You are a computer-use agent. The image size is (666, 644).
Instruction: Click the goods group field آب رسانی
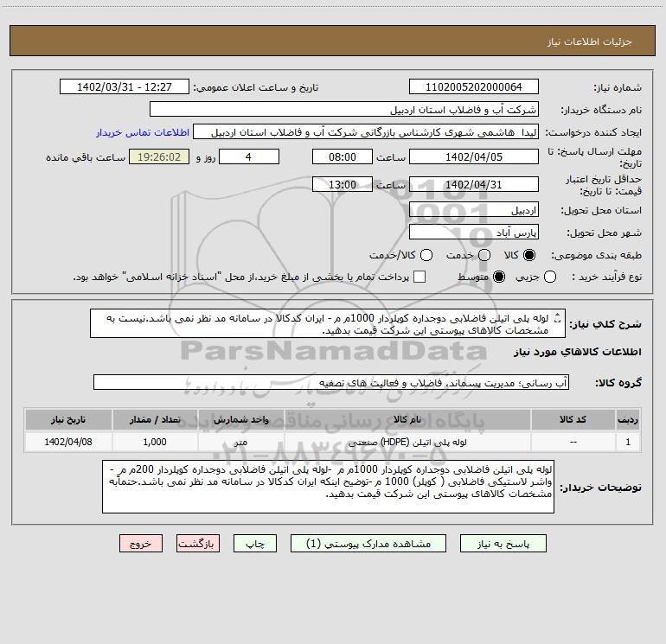331,382
